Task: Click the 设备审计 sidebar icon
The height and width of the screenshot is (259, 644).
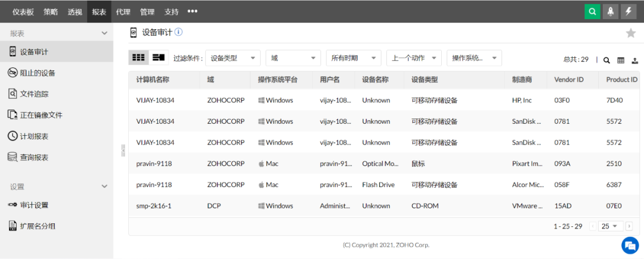Action: [13, 52]
